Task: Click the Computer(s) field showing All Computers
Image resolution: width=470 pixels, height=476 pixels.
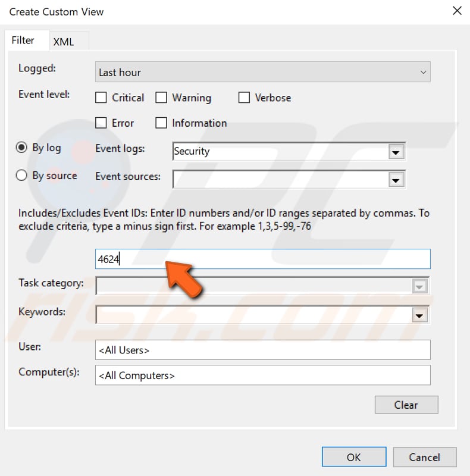Action: [x=262, y=375]
